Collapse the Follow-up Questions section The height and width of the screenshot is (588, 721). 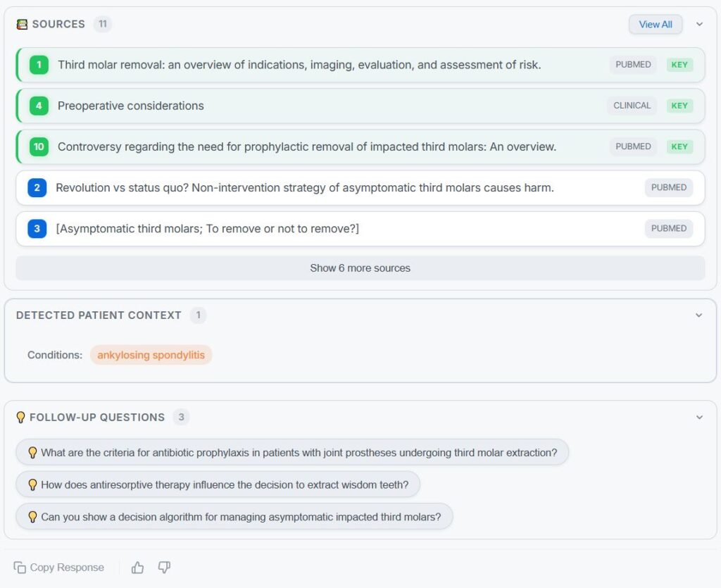coord(698,417)
